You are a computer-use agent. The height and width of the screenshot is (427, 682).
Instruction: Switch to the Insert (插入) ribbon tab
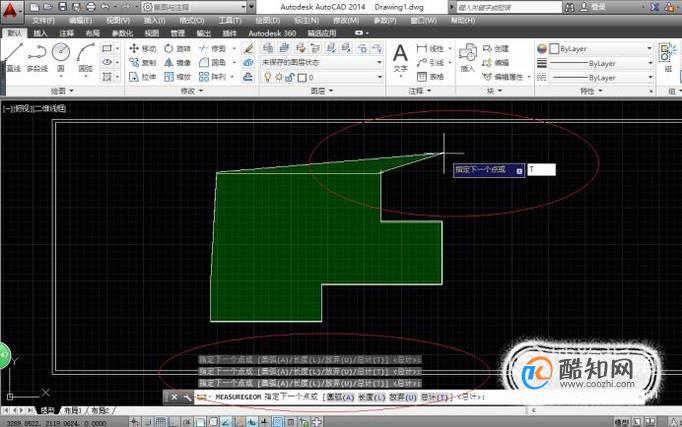[x=40, y=33]
